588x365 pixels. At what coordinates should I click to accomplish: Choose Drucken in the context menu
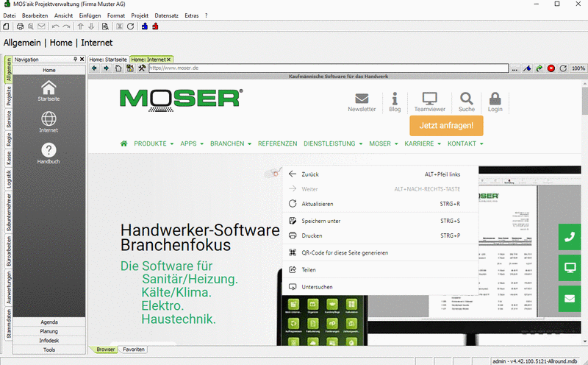(380, 235)
